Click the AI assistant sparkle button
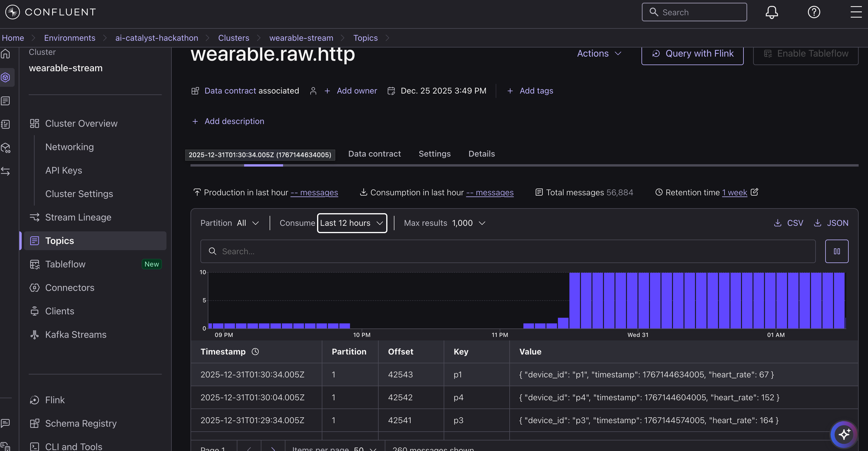The height and width of the screenshot is (451, 868). pyautogui.click(x=844, y=434)
